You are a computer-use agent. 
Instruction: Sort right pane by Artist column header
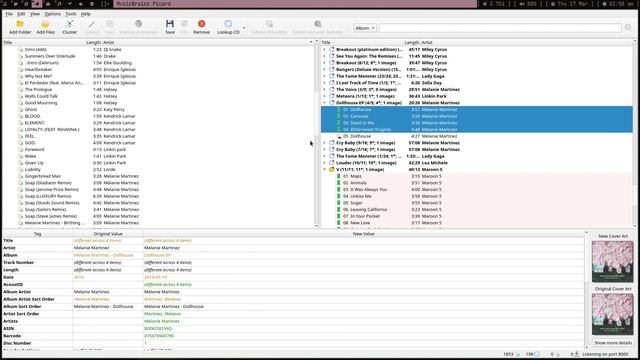click(x=526, y=42)
